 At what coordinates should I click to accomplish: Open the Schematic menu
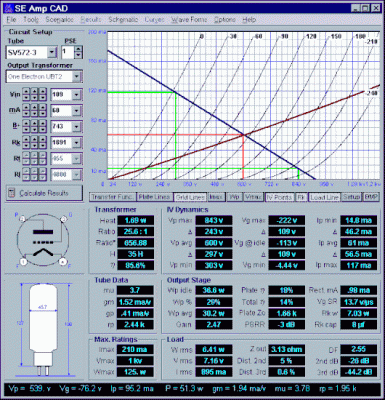[x=123, y=20]
